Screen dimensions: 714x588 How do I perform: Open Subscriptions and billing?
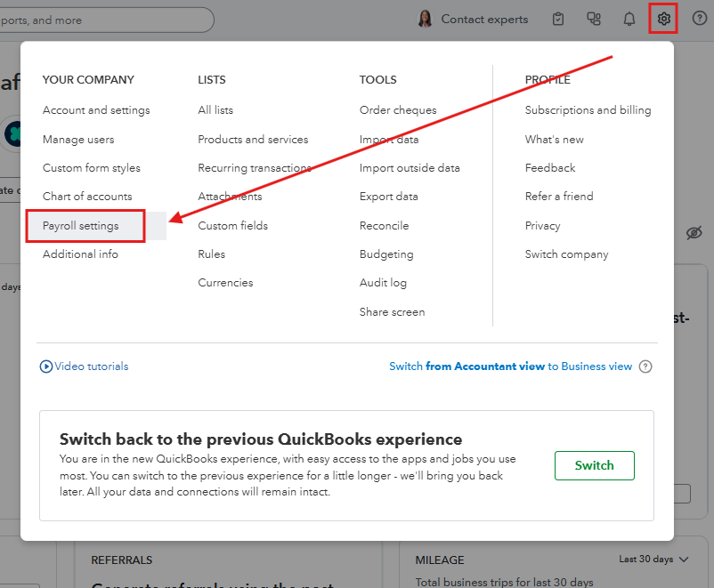click(x=588, y=110)
